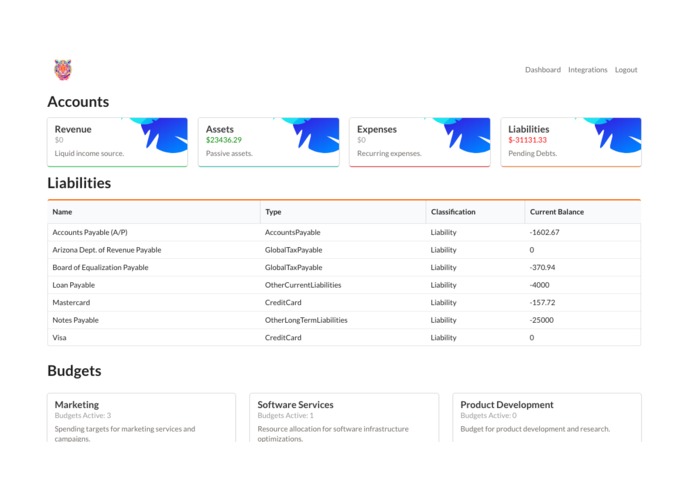Click Arizona row's GlobalTaxPayable type cell
This screenshot has width=695, height=494.
pyautogui.click(x=293, y=250)
